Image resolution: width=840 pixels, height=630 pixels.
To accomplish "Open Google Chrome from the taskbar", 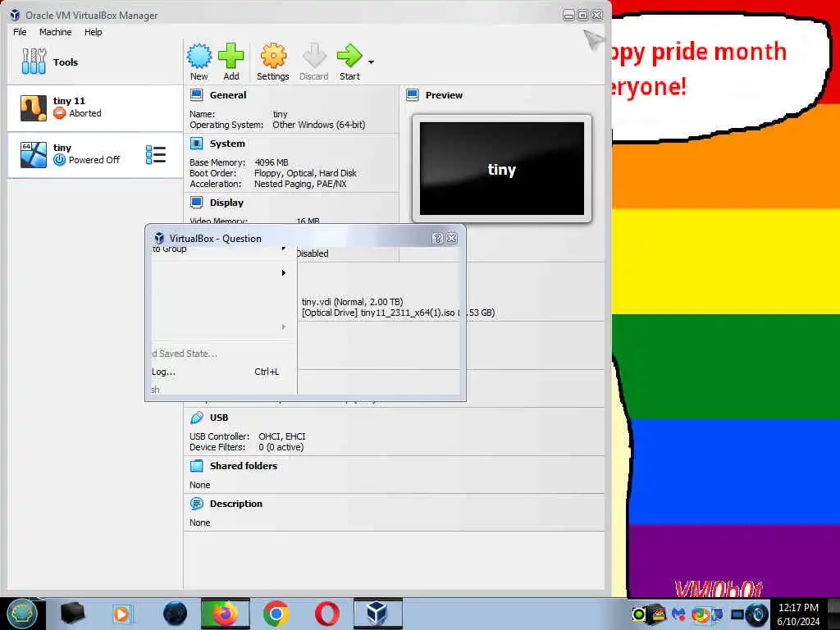I will 276,614.
